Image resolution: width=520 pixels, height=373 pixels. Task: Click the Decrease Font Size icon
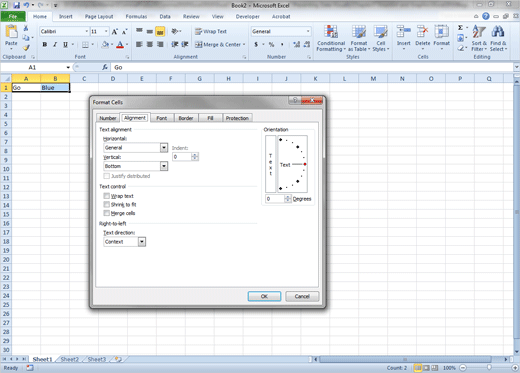tap(124, 32)
